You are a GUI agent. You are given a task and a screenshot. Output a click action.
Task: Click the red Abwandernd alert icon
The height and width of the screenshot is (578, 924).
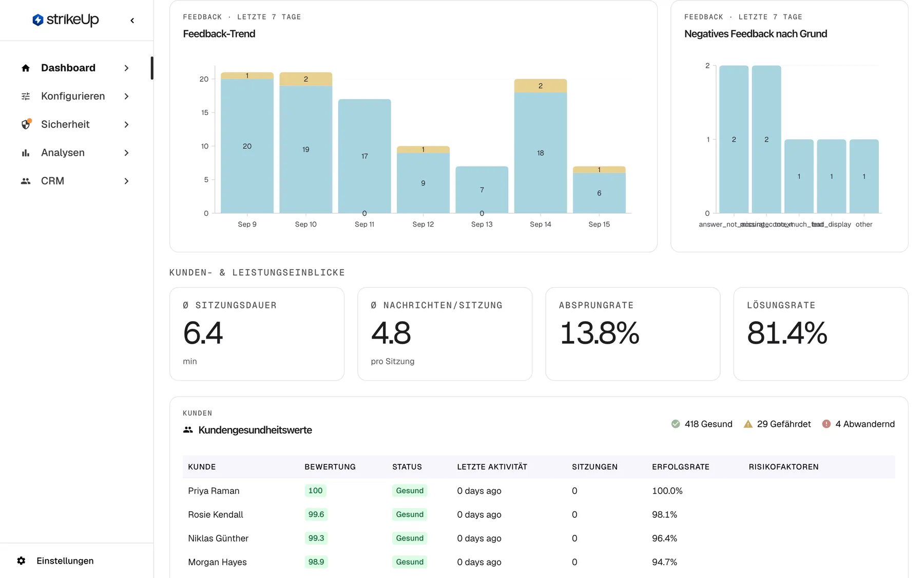point(826,424)
